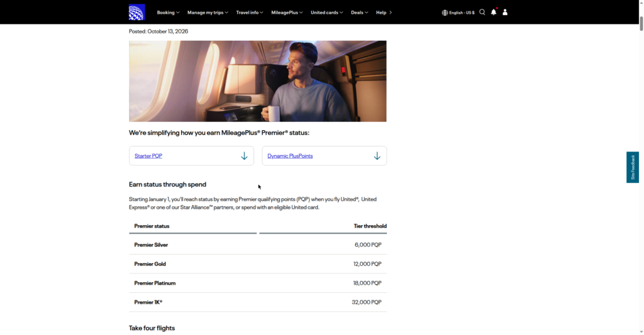Image resolution: width=644 pixels, height=335 pixels.
Task: Open the site search magnifier icon
Action: [482, 13]
